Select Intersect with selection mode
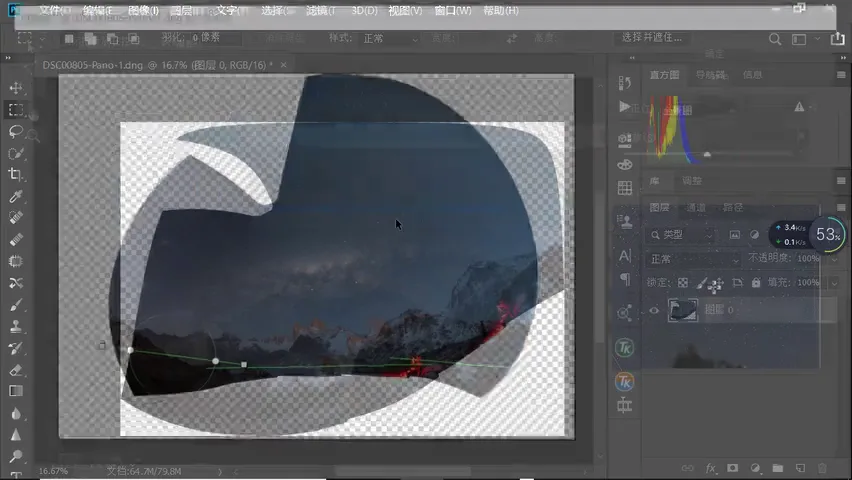Image resolution: width=852 pixels, height=480 pixels. (x=134, y=39)
